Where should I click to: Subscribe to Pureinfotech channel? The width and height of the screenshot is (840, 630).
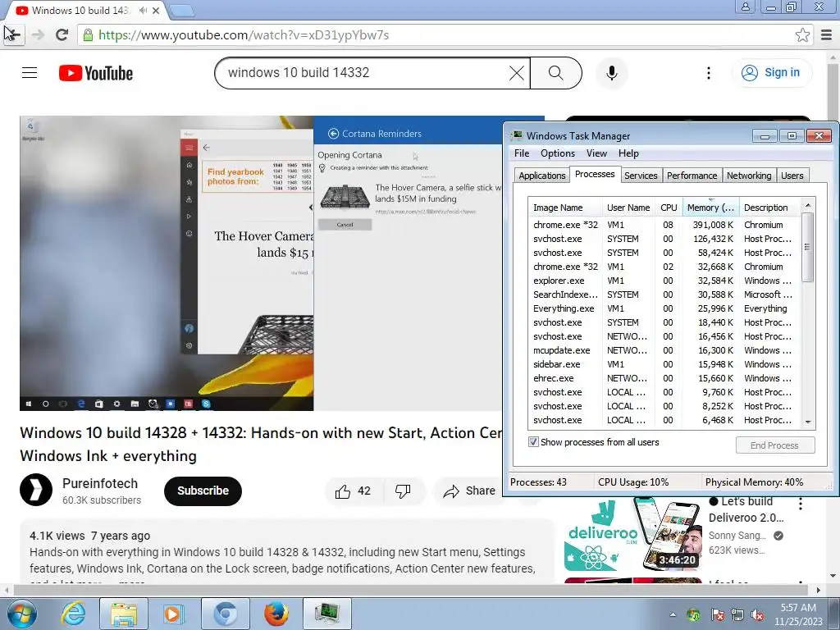[x=203, y=491]
